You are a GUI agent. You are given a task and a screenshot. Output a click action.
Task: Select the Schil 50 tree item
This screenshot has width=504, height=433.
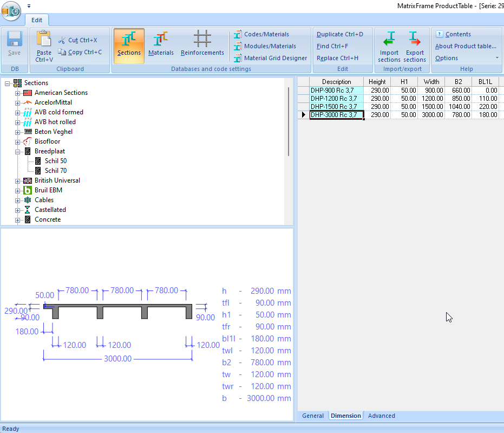(x=56, y=161)
